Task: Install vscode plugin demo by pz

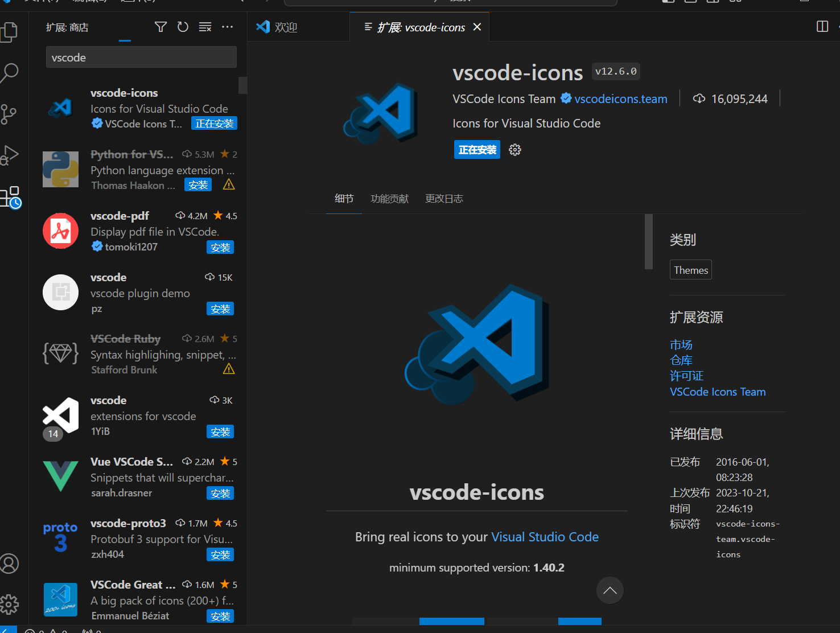Action: 220,309
